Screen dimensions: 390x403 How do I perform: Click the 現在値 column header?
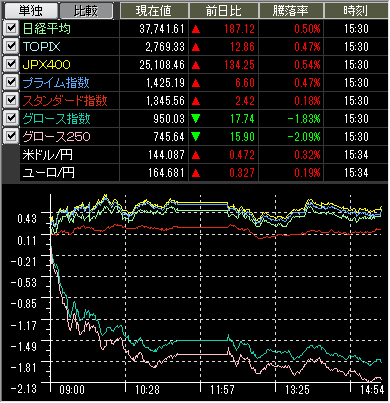coord(154,11)
